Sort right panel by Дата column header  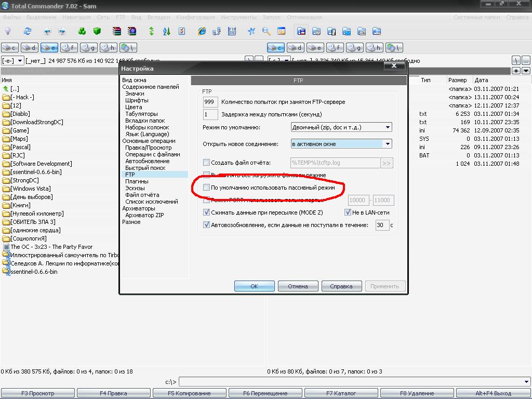[481, 80]
